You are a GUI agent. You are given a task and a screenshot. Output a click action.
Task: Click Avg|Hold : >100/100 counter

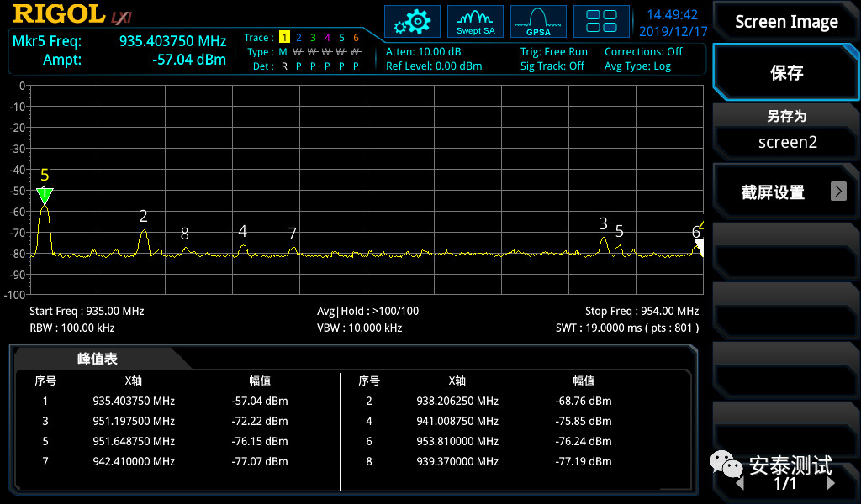pyautogui.click(x=367, y=311)
